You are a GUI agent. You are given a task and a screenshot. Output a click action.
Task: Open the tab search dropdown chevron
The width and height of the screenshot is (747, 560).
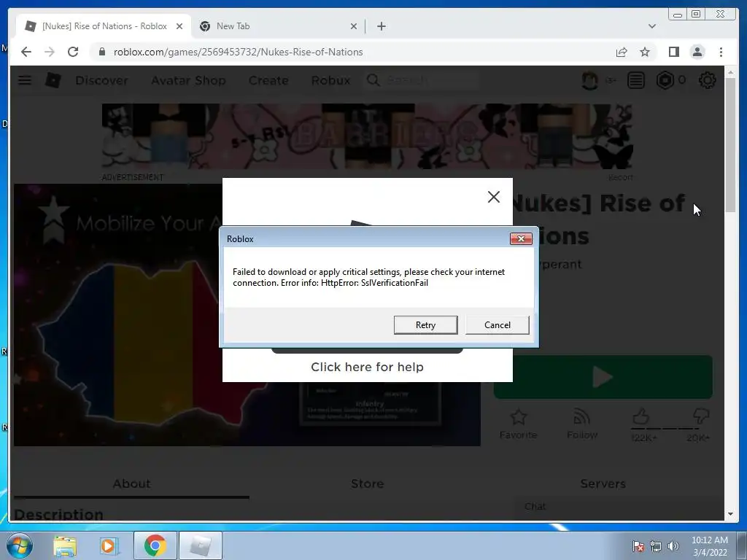click(x=652, y=26)
